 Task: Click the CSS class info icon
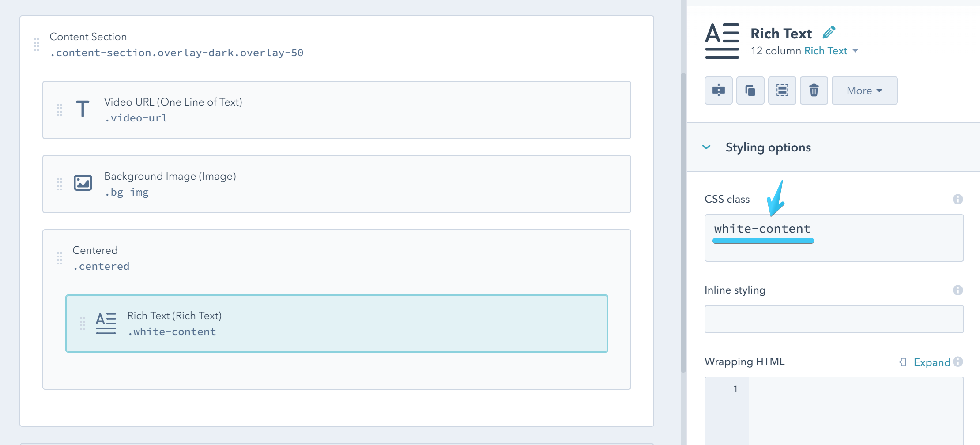(958, 199)
